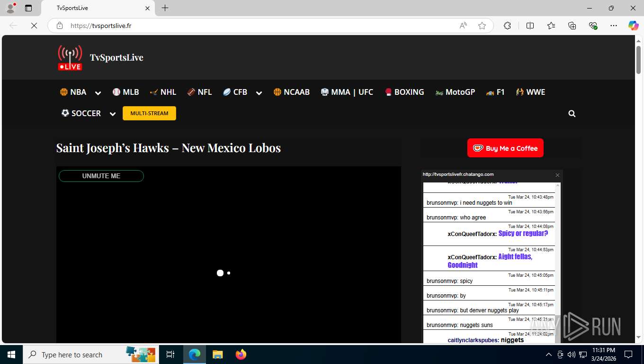This screenshot has height=364, width=644.
Task: Expand the NBA dropdown chevron
Action: tap(98, 93)
